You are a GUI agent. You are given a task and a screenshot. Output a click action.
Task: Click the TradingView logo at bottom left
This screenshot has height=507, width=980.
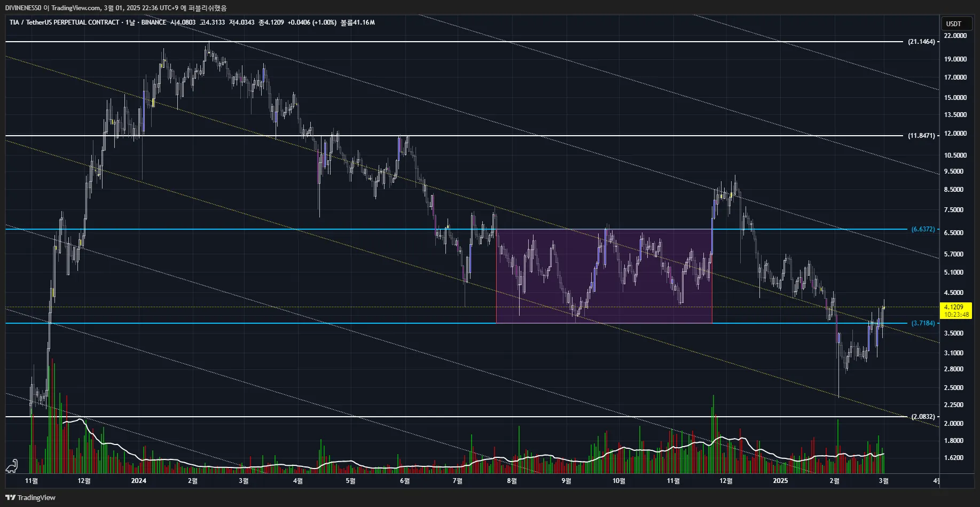[30, 497]
